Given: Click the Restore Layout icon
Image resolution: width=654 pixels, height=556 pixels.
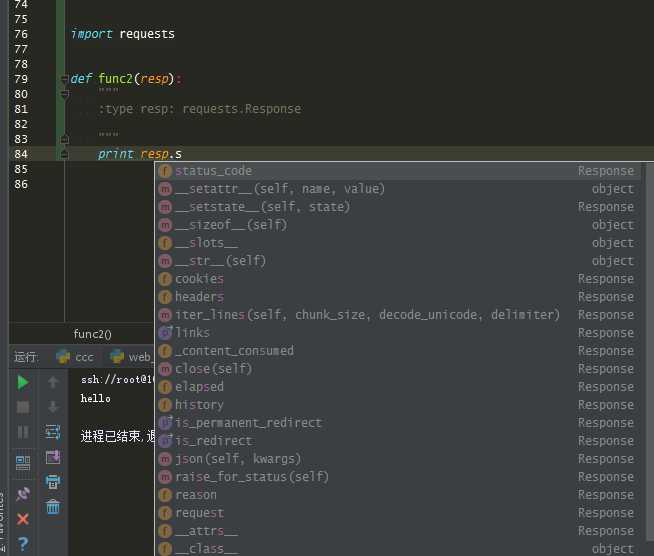Looking at the screenshot, I should pyautogui.click(x=23, y=463).
